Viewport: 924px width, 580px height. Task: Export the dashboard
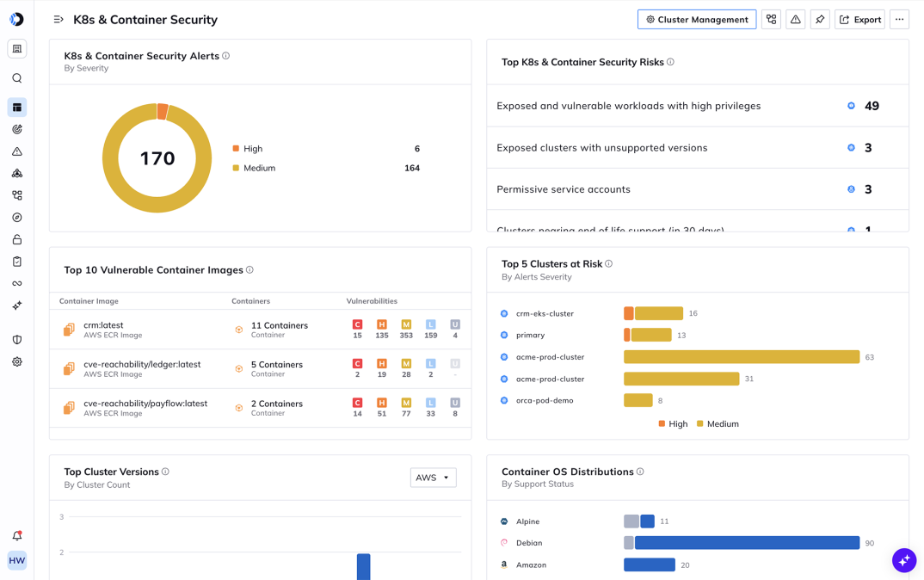(x=859, y=20)
